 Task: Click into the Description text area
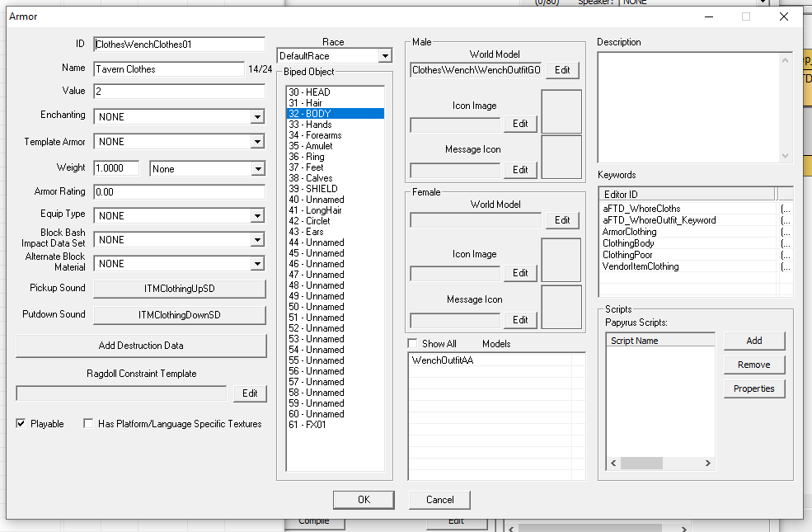click(688, 107)
